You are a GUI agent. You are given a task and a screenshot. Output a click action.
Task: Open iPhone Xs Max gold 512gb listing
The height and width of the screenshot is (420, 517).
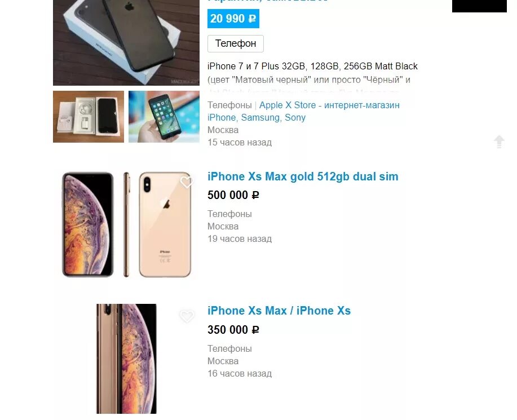coord(303,176)
